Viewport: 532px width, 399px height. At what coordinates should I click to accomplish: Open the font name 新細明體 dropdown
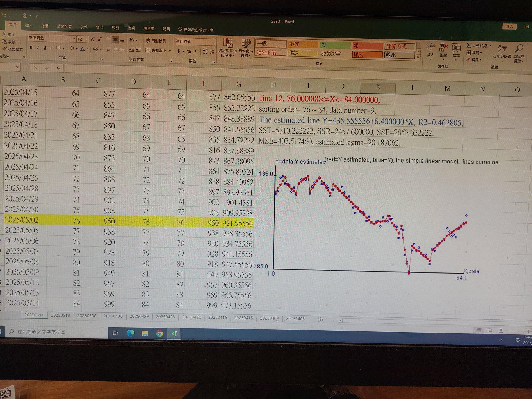click(74, 39)
